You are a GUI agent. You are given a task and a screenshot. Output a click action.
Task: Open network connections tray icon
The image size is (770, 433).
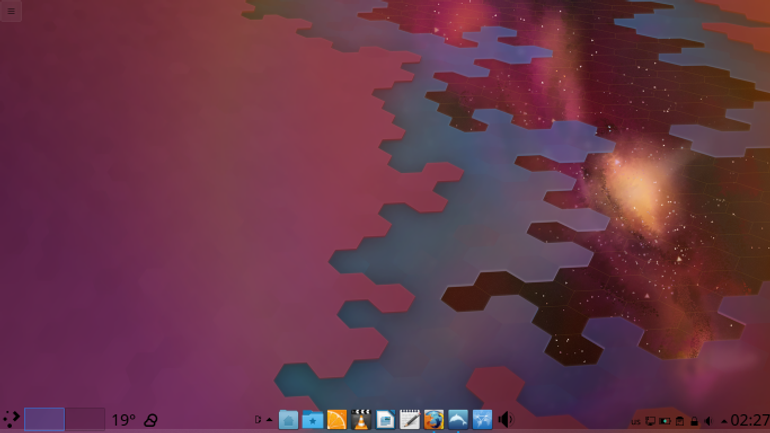pyautogui.click(x=650, y=421)
